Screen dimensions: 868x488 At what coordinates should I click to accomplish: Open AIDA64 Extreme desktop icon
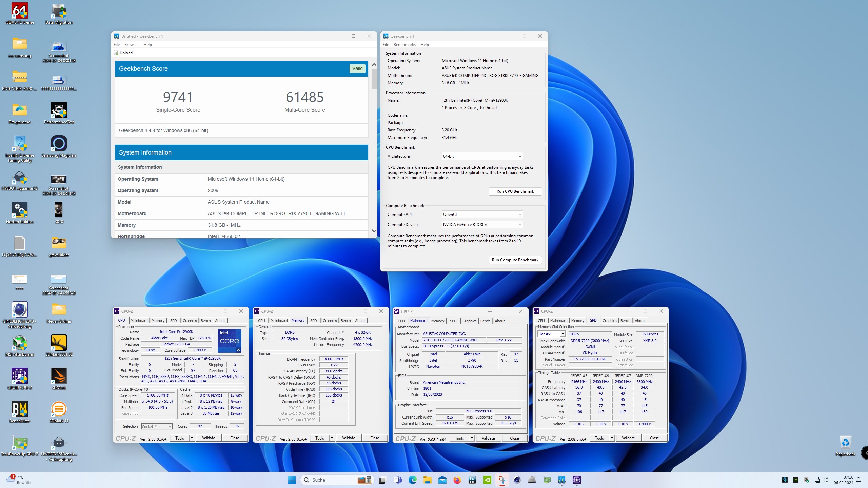pyautogui.click(x=20, y=14)
